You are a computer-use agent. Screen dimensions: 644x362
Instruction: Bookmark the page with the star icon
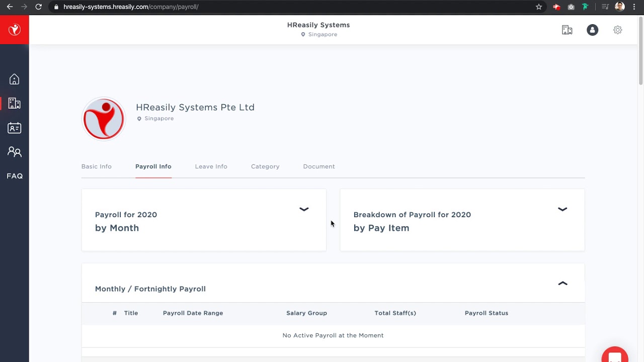pos(539,7)
